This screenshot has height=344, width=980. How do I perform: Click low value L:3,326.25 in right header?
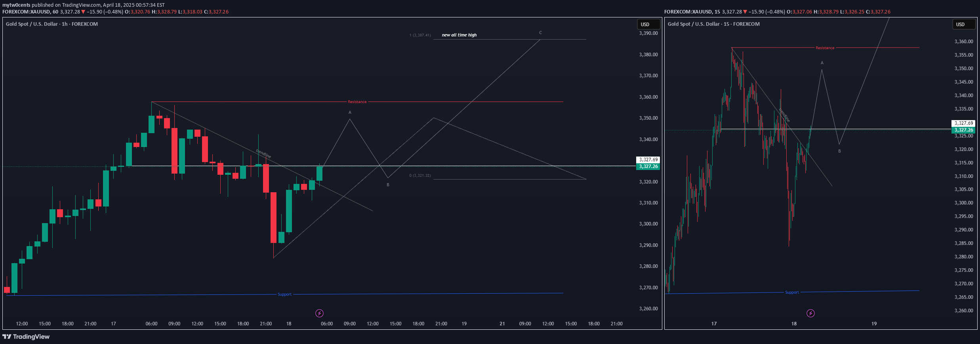click(x=852, y=12)
